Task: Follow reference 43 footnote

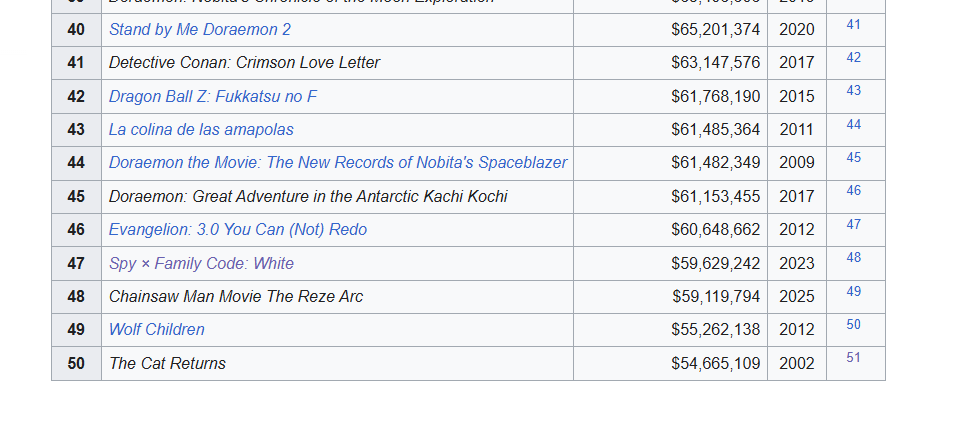Action: pyautogui.click(x=853, y=91)
